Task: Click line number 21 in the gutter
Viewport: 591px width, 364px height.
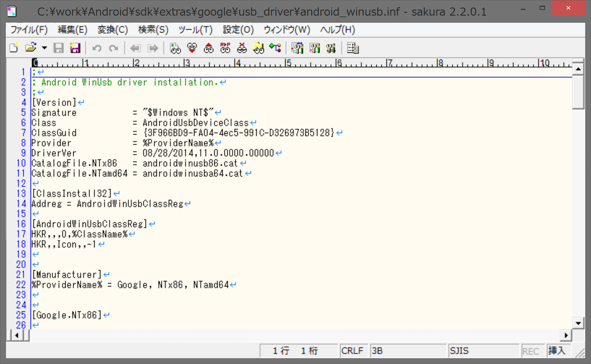Action: (21, 275)
